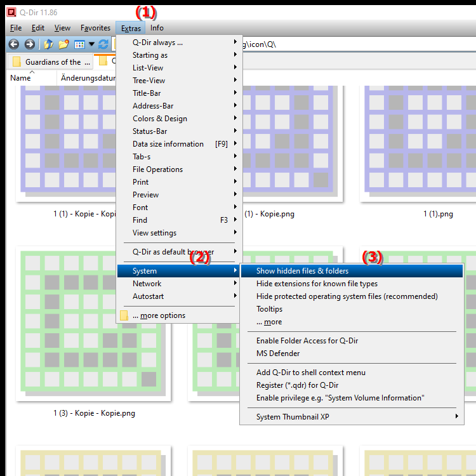
Task: Sort by the Name column header
Action: tap(20, 78)
